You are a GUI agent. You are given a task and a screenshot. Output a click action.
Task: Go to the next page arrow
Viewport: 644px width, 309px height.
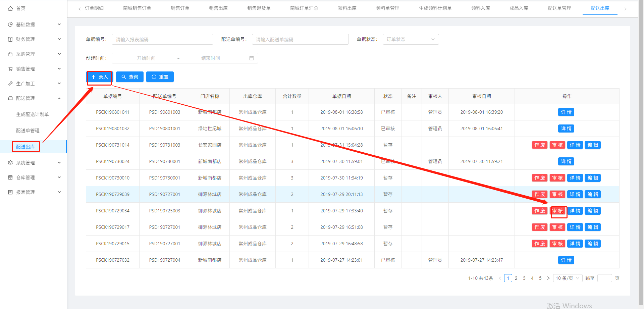pos(548,278)
